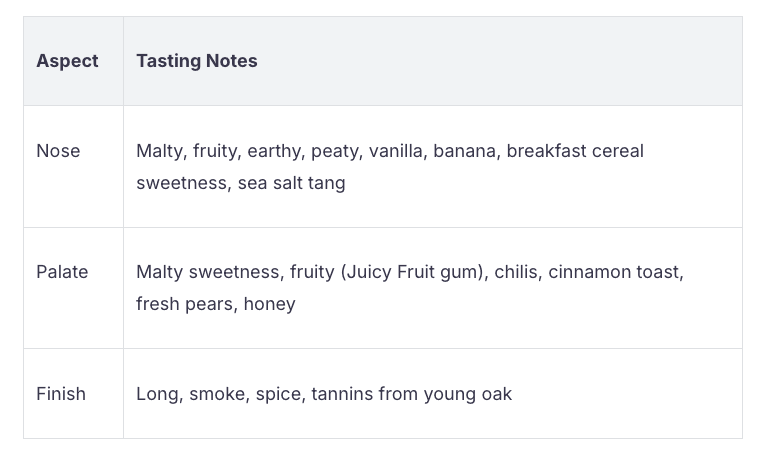
Task: Select the Nose row label
Action: click(x=58, y=151)
